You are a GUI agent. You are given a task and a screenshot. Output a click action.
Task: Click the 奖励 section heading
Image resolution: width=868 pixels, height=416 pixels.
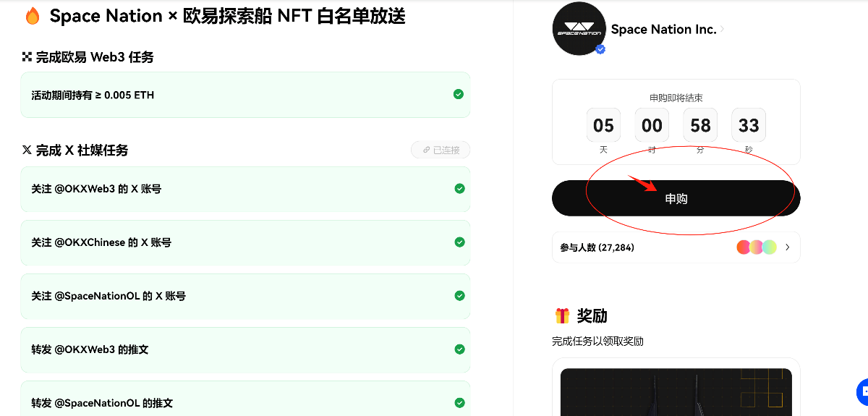coord(592,315)
